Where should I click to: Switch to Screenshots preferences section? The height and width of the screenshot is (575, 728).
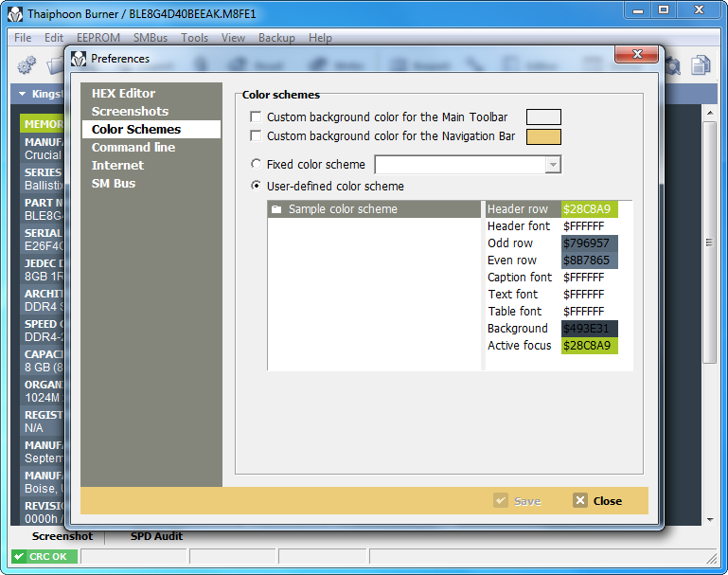151,111
